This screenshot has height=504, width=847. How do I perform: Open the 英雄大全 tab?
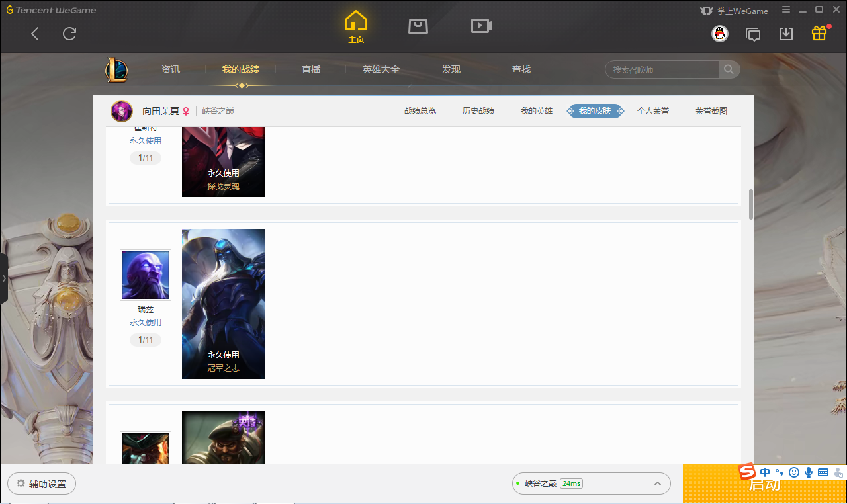coord(381,69)
